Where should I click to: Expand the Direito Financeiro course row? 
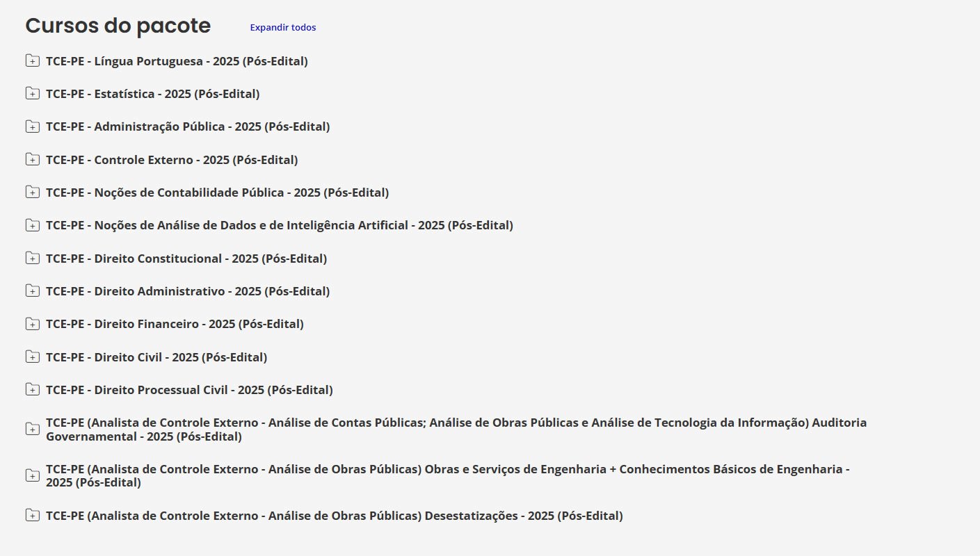[x=175, y=324]
